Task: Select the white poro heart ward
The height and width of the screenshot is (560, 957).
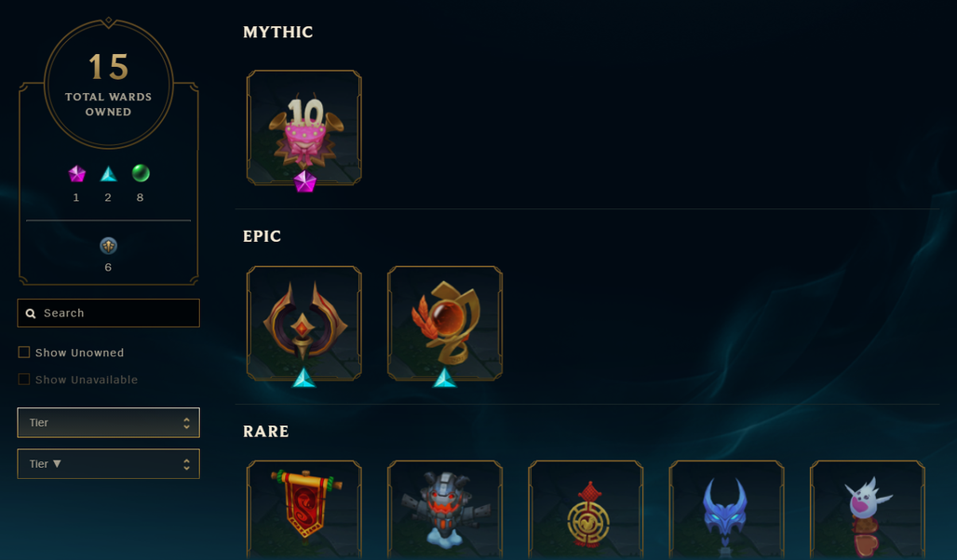Action: point(868,510)
